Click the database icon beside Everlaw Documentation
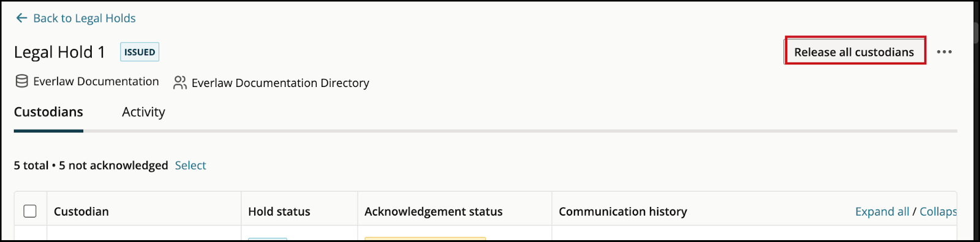Image resolution: width=980 pixels, height=242 pixels. click(x=21, y=81)
